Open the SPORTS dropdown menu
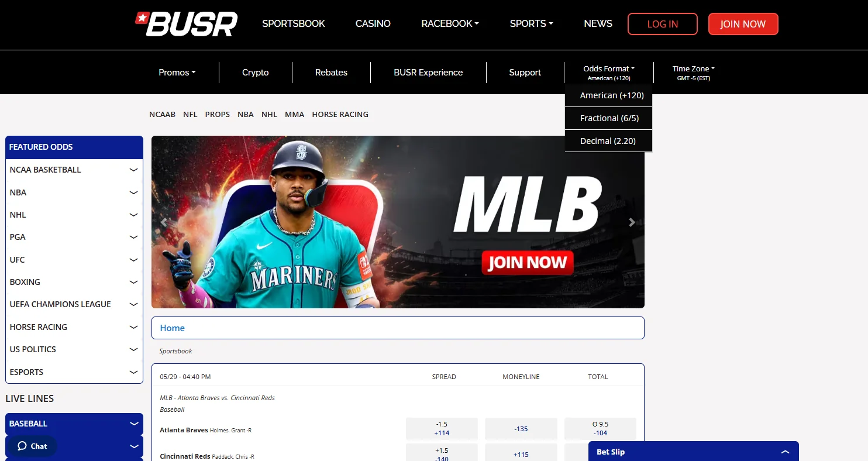The image size is (868, 461). 531,24
